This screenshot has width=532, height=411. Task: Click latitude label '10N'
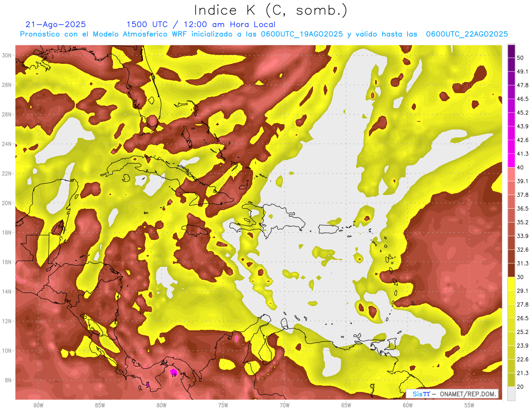tap(8, 351)
